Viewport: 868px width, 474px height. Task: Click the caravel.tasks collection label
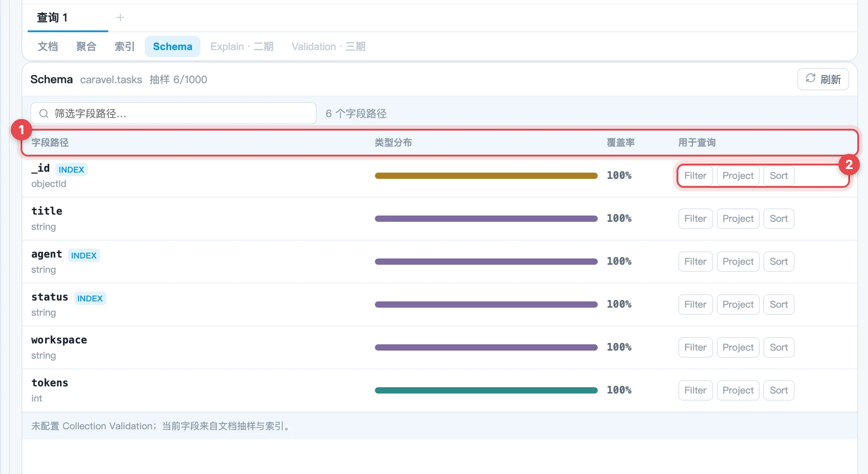pos(111,80)
